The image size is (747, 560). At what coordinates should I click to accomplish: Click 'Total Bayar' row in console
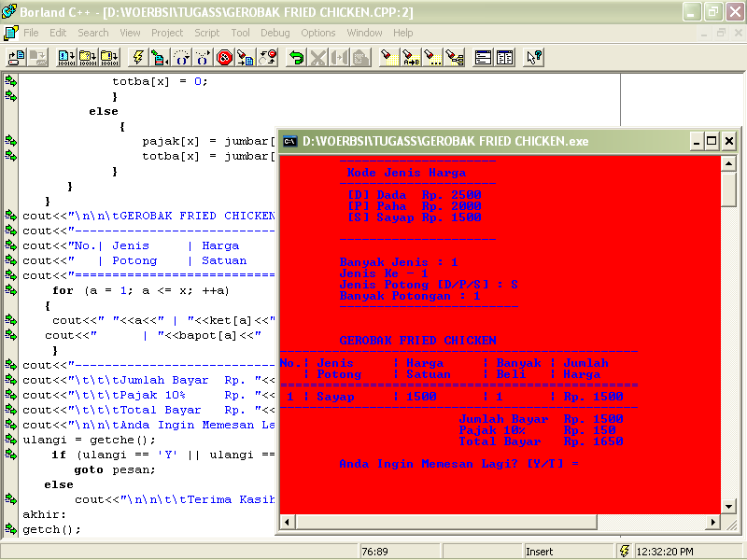(x=541, y=441)
